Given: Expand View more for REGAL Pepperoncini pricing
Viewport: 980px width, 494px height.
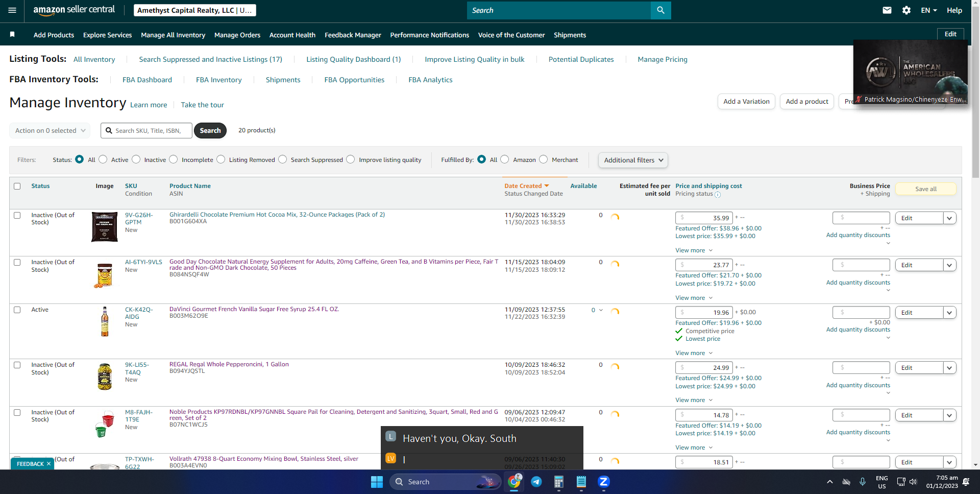Looking at the screenshot, I should coord(694,400).
